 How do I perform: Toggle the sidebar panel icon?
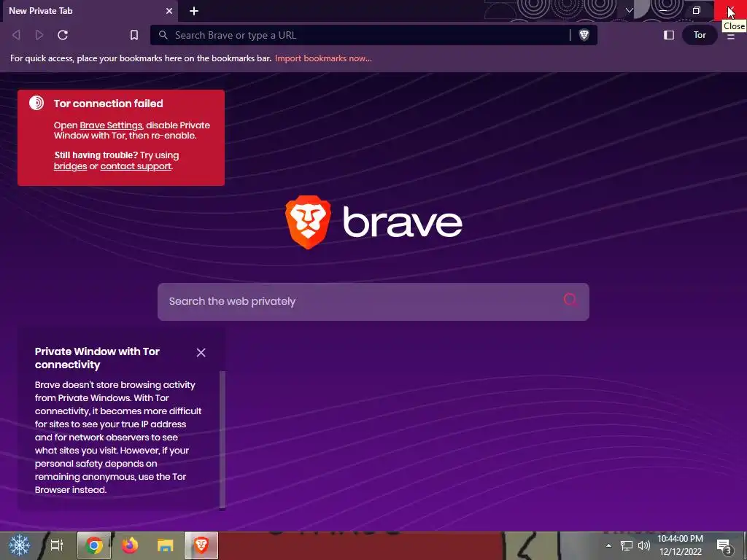[x=669, y=35]
